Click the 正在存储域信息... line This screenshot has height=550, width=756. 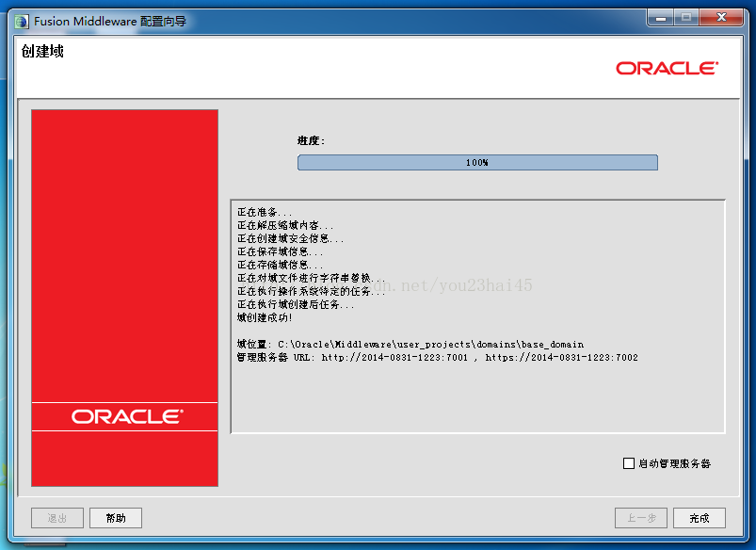click(280, 265)
